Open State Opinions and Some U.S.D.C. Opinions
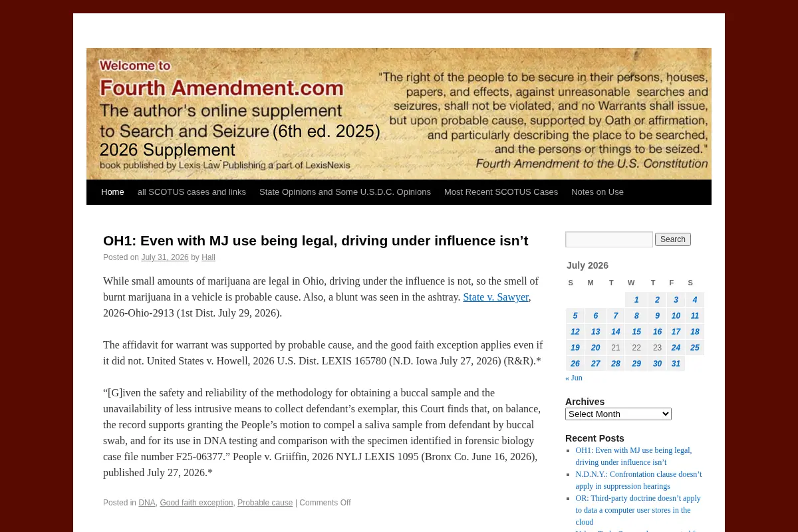 tap(345, 192)
